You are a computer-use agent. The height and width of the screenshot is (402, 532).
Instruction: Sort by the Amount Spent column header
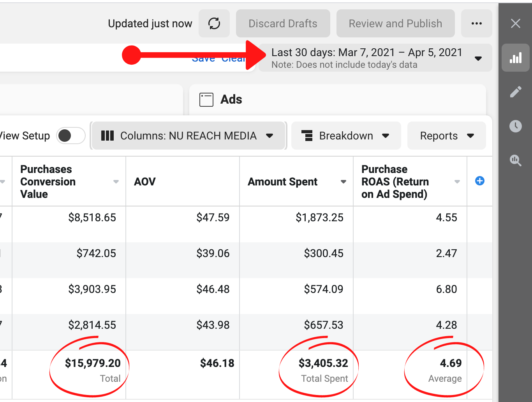coord(283,182)
